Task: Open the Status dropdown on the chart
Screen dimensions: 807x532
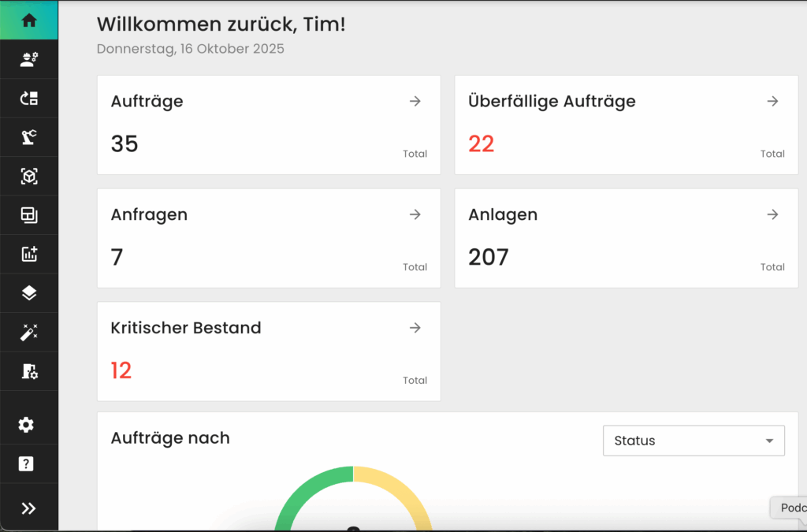Action: pos(693,441)
